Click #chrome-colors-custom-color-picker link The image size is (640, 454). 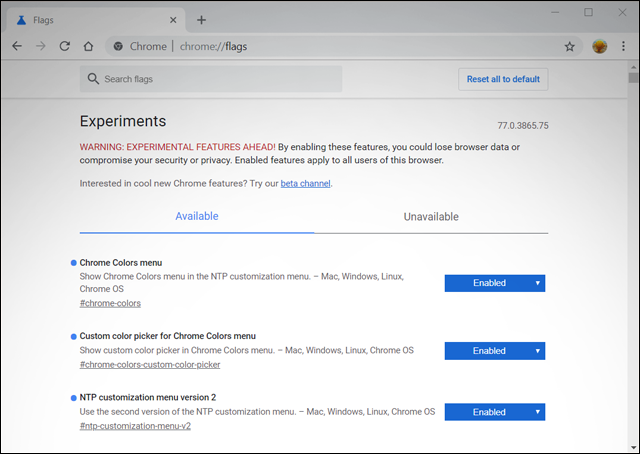point(150,365)
